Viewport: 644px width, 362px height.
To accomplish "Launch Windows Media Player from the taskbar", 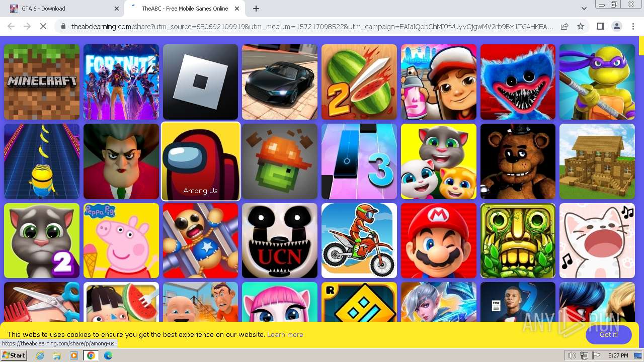I will [x=74, y=355].
